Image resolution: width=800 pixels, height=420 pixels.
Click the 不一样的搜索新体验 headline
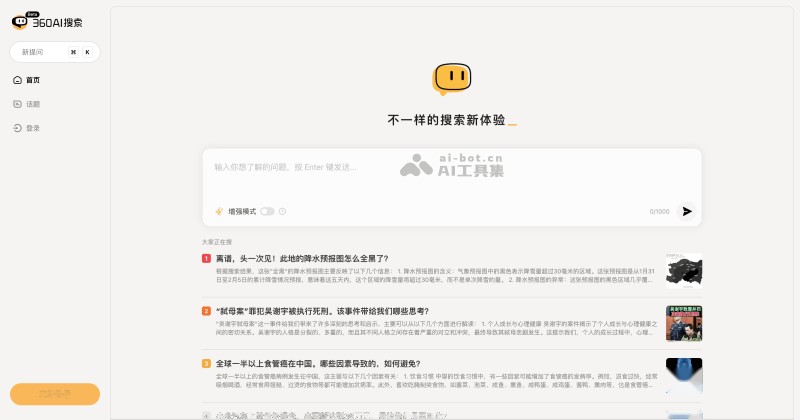pos(446,120)
